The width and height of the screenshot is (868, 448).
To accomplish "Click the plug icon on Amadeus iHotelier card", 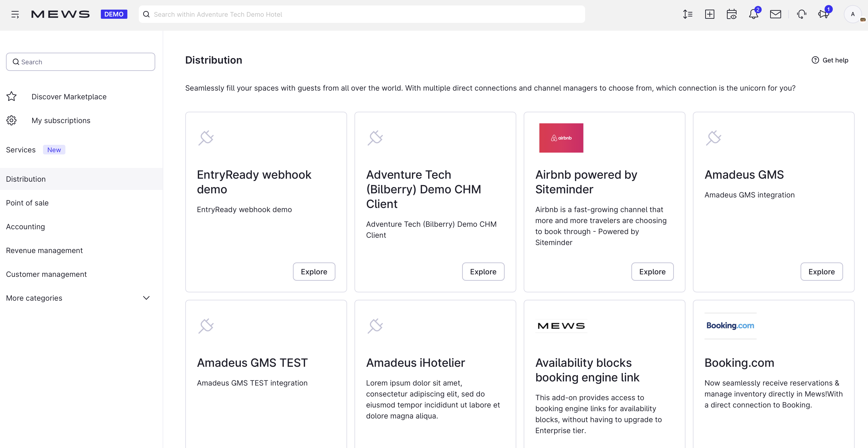I will 375,326.
